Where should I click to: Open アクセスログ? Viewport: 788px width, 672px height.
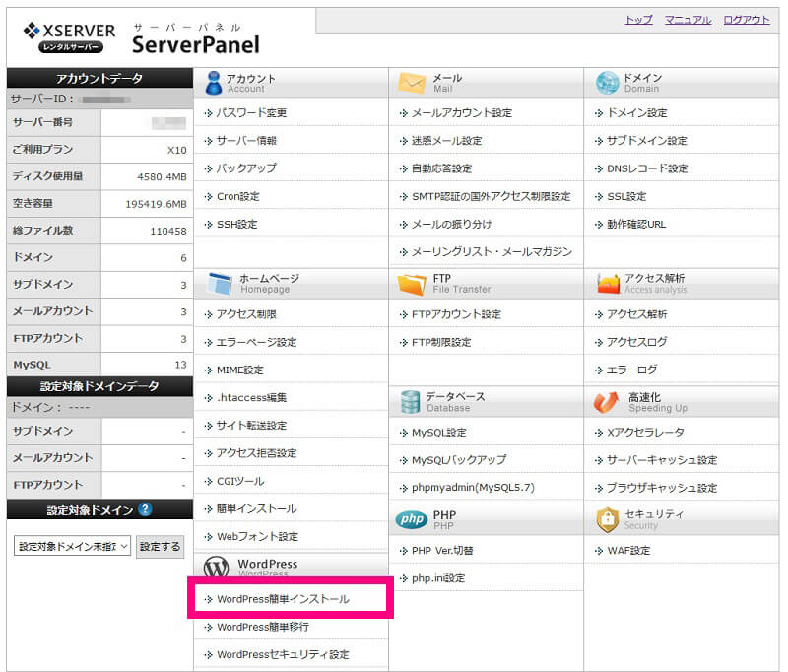[637, 342]
